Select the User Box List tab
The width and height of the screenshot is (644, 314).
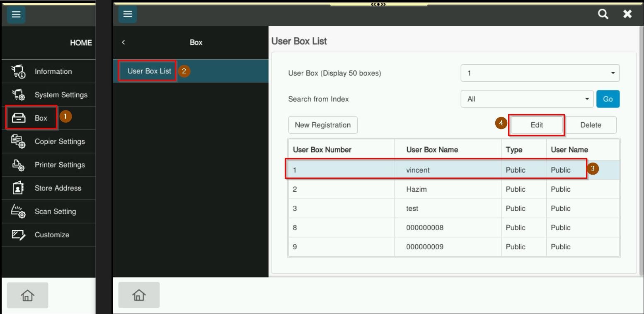click(x=149, y=71)
